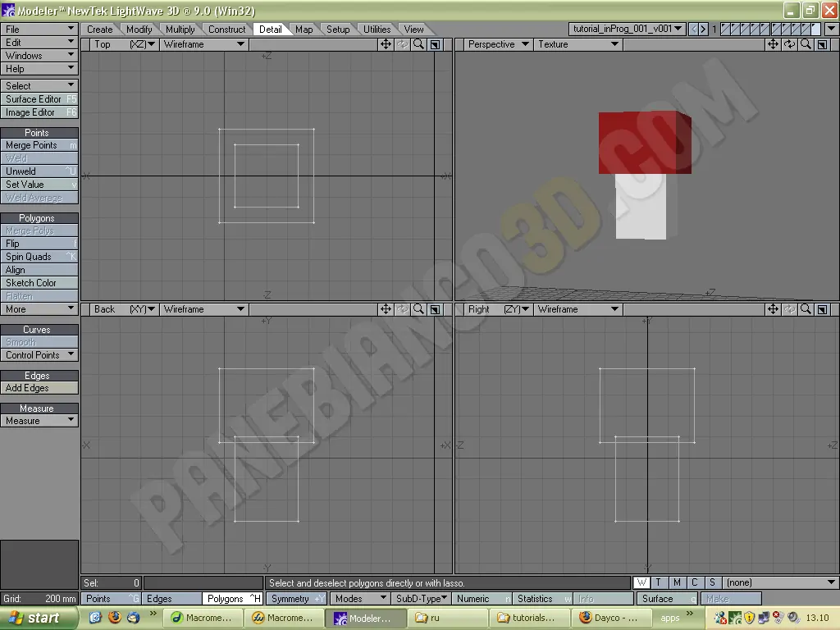Open the File menu dropdown
Screen dimensions: 840x630
click(x=39, y=29)
